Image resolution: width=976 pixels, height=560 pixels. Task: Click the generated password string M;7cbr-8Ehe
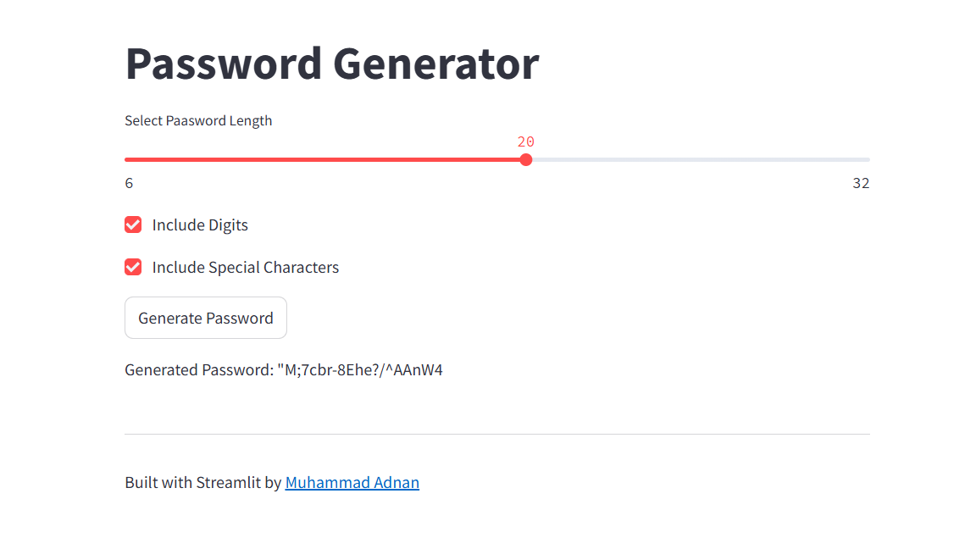click(360, 370)
